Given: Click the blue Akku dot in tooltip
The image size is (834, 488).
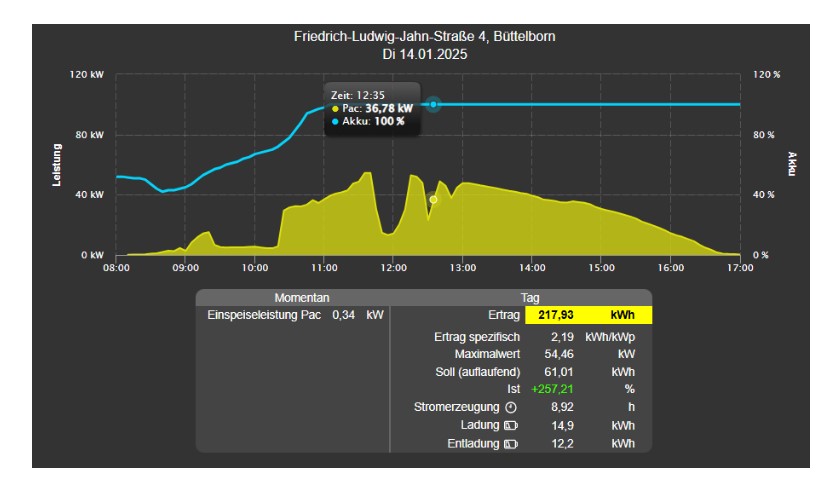Looking at the screenshot, I should coord(334,121).
